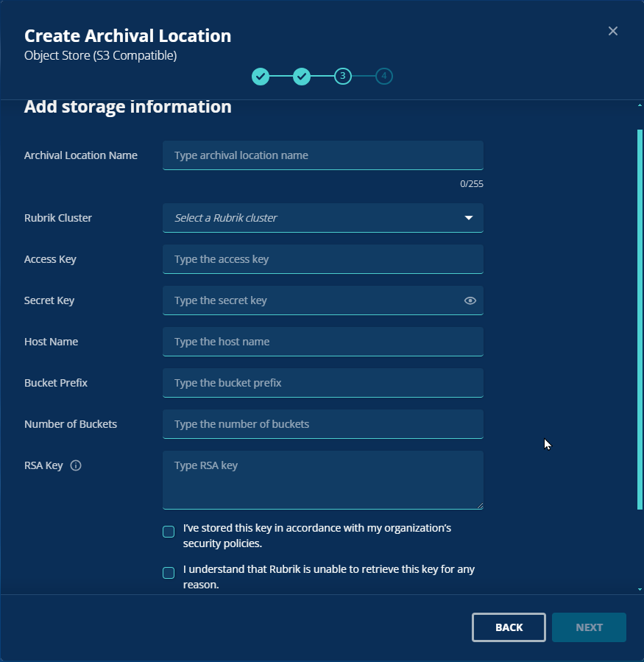Select step 4 in progress indicator
Screen dimensions: 644x662
[x=384, y=77]
